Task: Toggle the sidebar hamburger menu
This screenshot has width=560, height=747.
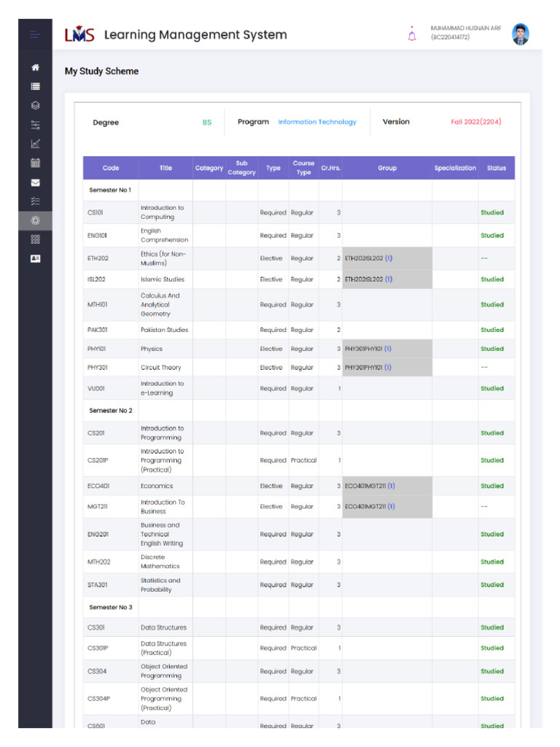Action: point(35,35)
